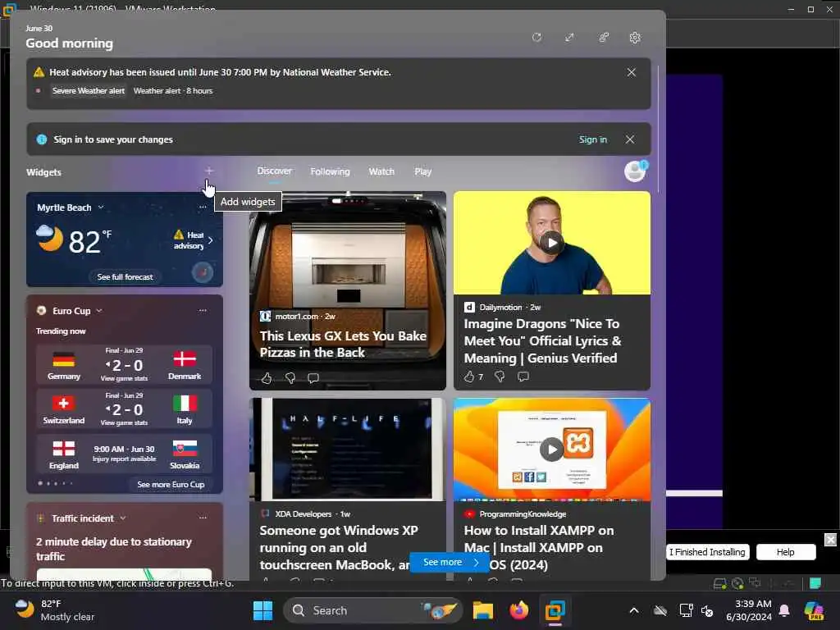This screenshot has width=840, height=630.
Task: Open Traffic incident widget more options
Action: pyautogui.click(x=203, y=518)
